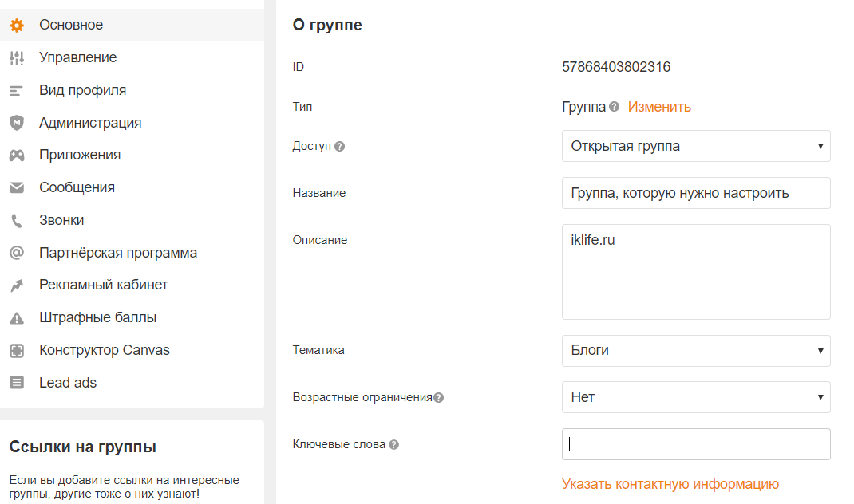
Task: Click Изменить next to group type Группа
Action: coord(659,106)
